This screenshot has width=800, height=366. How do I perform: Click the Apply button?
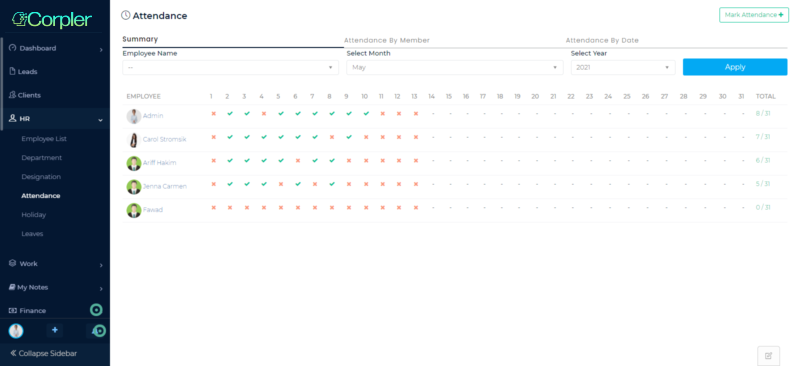[735, 67]
